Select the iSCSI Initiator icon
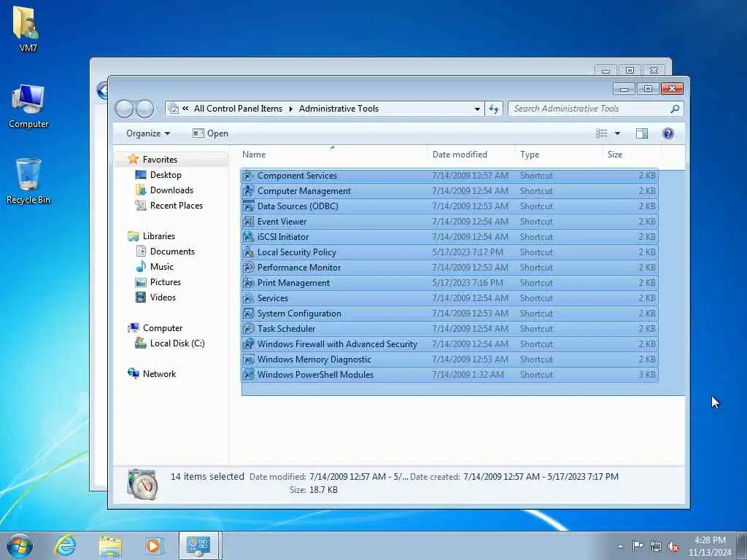The height and width of the screenshot is (560, 747). point(248,237)
